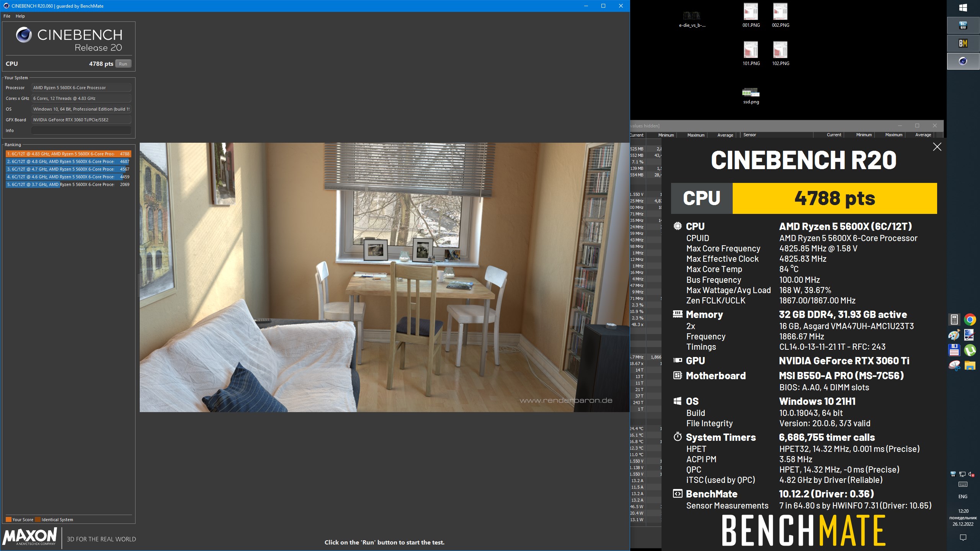Launch Calculator from the taskbar
Image resolution: width=980 pixels, height=551 pixels.
954,320
